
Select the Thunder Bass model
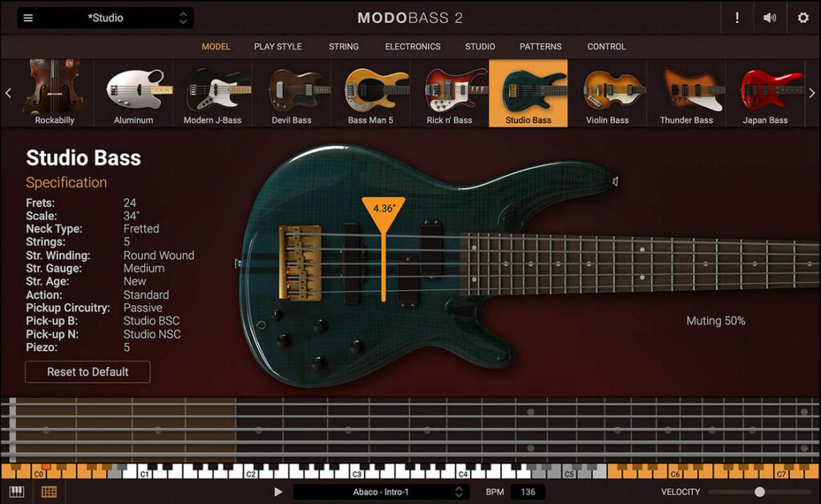tap(686, 93)
